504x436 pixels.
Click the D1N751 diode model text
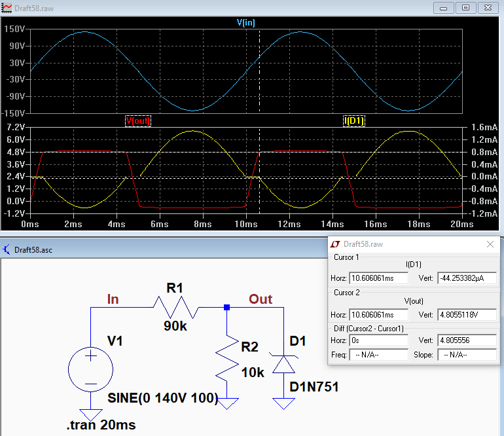pyautogui.click(x=314, y=387)
